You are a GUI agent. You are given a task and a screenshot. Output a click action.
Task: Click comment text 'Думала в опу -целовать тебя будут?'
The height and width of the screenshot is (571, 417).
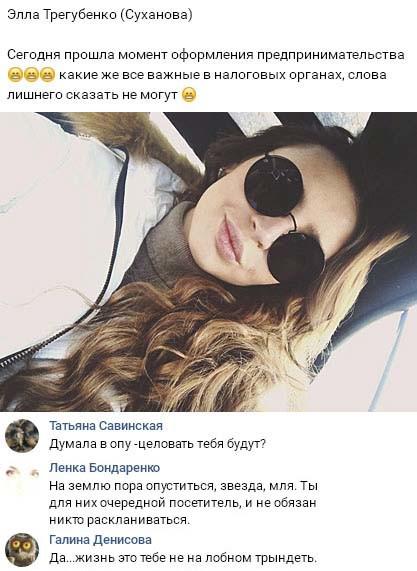(x=157, y=444)
